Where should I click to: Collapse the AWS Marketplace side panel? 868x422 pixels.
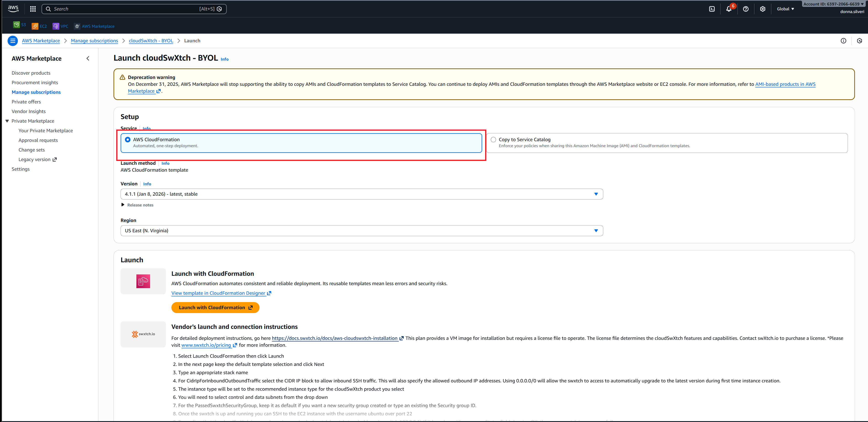[x=88, y=59]
